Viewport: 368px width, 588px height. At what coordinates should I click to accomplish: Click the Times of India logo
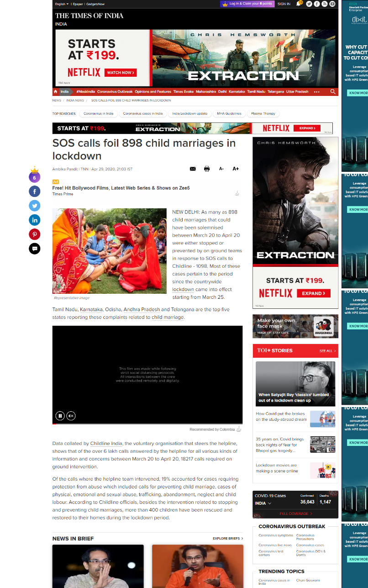(x=89, y=16)
